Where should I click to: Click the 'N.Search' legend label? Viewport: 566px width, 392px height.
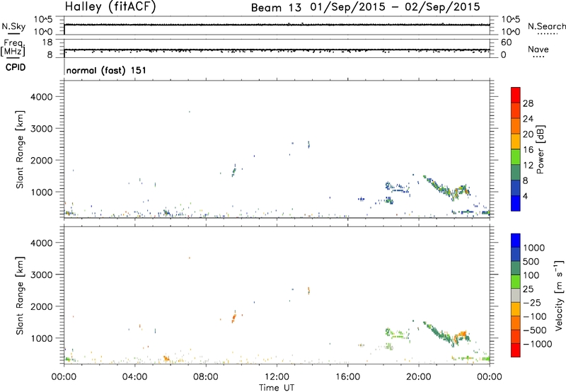pos(546,26)
